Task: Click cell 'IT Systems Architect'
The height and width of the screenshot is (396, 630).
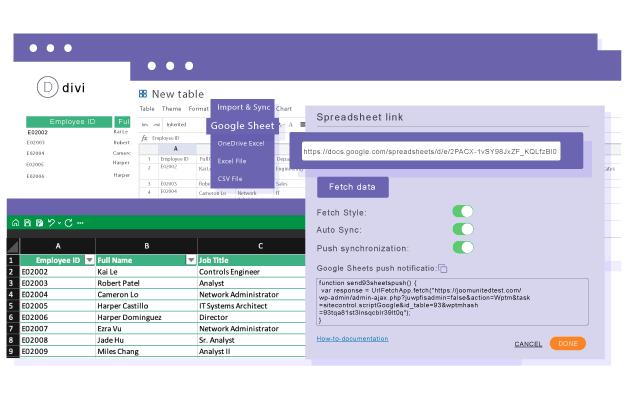Action: 252,306
